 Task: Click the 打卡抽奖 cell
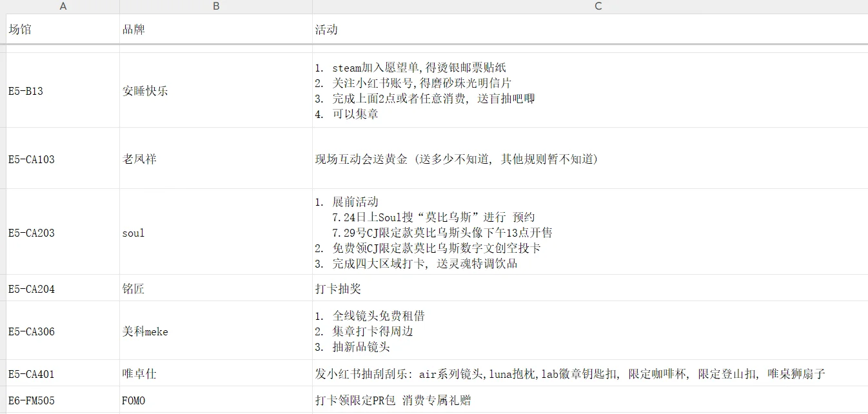coord(590,288)
